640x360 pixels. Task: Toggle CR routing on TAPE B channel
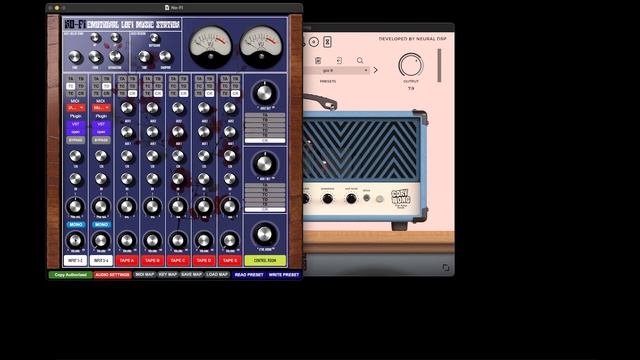pos(158,93)
